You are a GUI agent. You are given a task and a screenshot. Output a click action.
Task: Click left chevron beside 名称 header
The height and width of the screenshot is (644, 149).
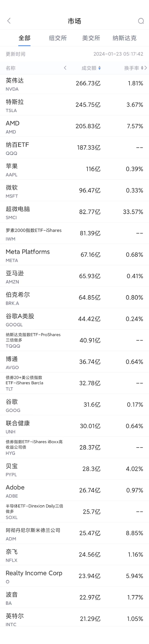coord(65,68)
